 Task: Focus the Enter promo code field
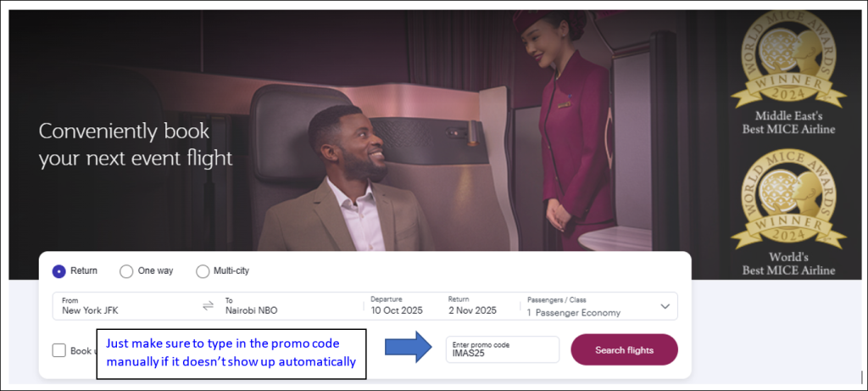click(x=502, y=349)
